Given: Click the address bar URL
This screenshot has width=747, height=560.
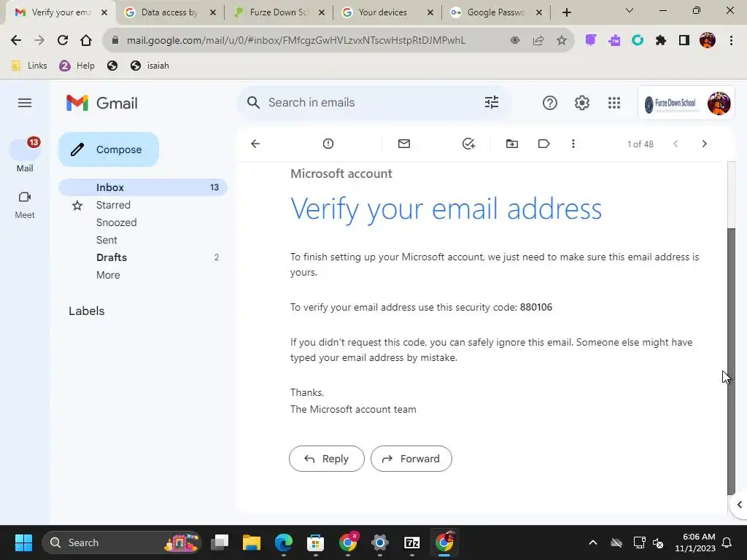Looking at the screenshot, I should [295, 41].
